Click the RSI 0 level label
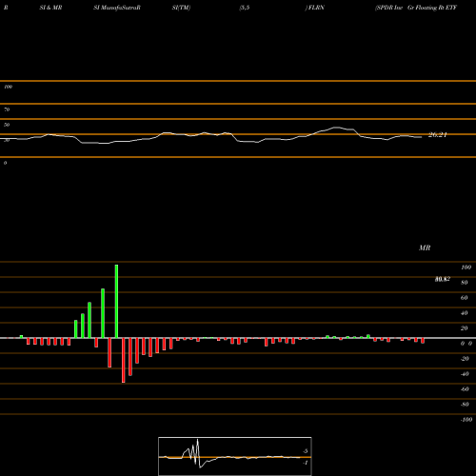The height and width of the screenshot is (476, 476). [5, 163]
